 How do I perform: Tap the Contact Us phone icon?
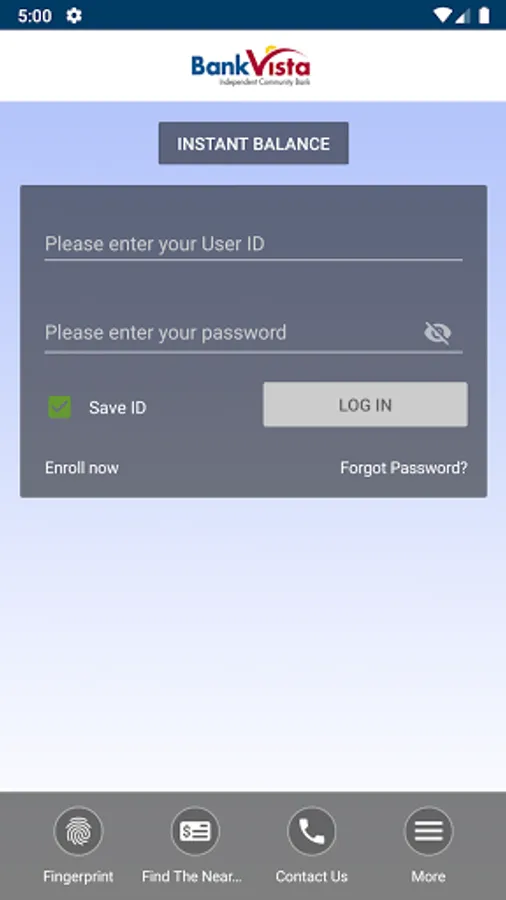click(312, 831)
